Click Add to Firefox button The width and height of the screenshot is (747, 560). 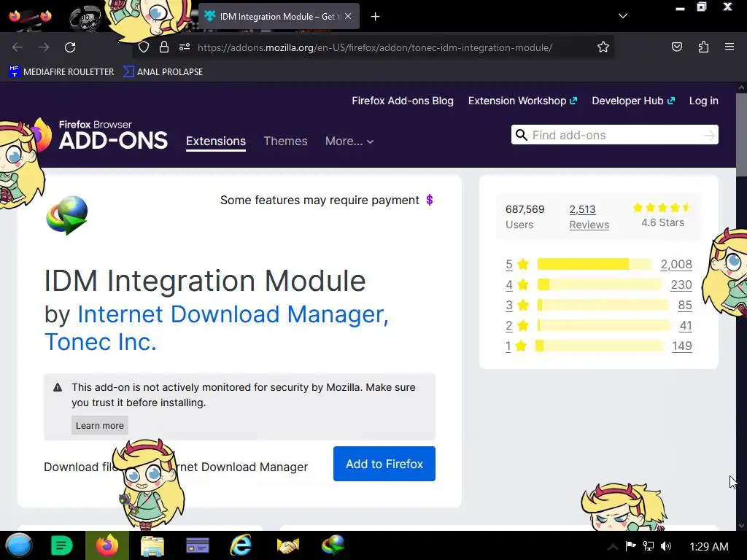(x=384, y=464)
